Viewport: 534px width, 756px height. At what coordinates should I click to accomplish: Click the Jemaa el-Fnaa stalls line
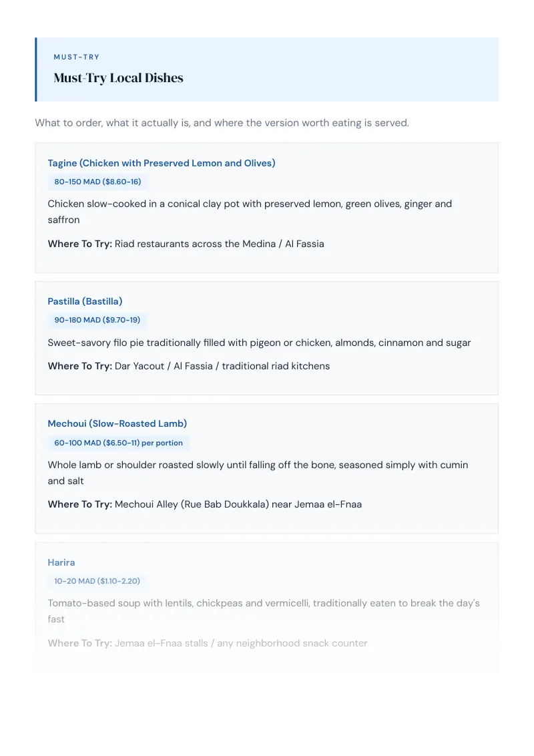[208, 643]
